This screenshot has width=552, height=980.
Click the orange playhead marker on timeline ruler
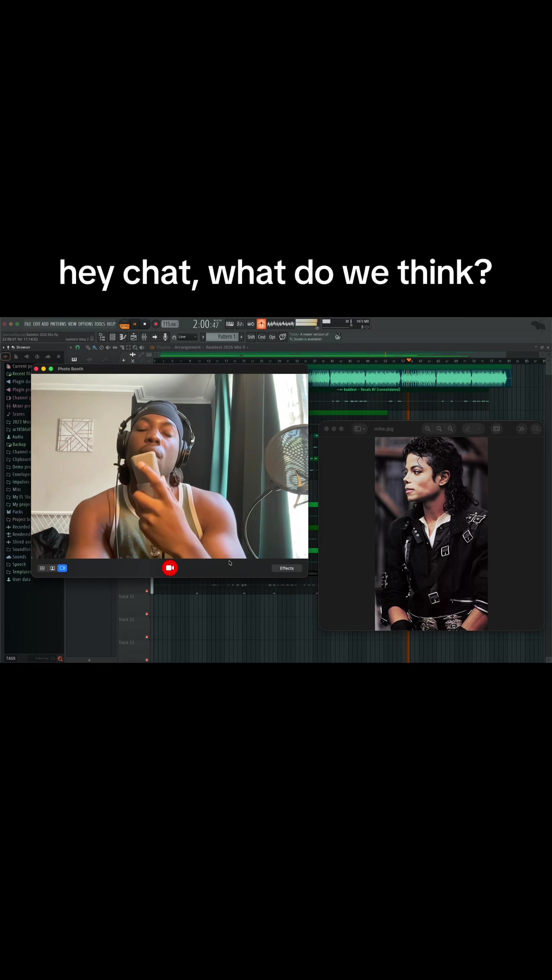[409, 360]
